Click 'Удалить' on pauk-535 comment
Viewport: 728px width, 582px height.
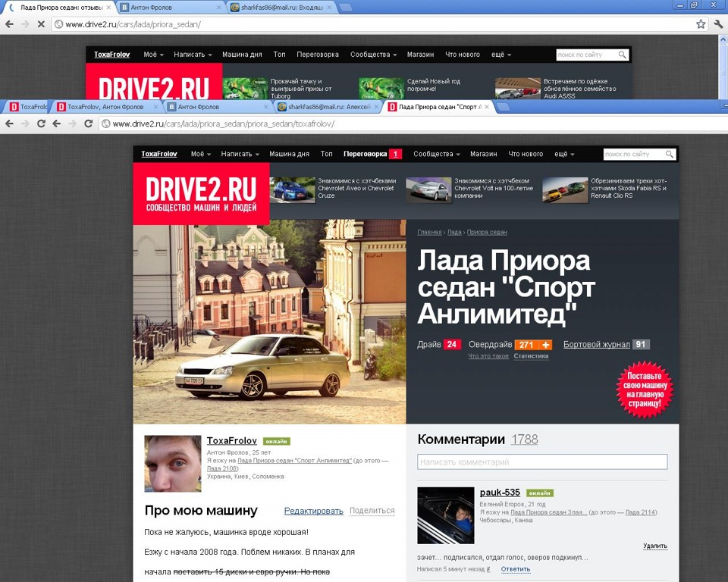pos(655,546)
